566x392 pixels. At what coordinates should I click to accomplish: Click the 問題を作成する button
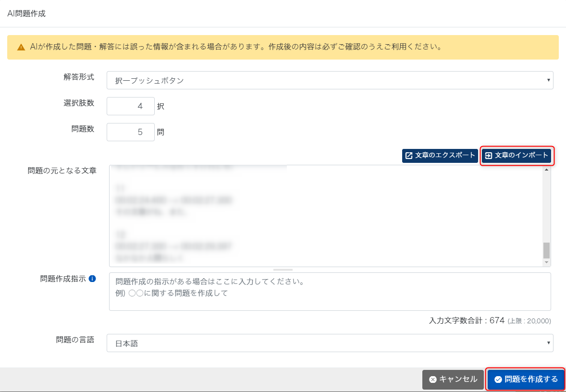(525, 380)
